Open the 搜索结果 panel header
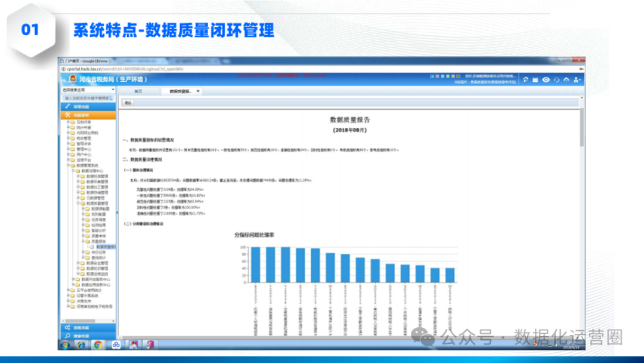 (88, 336)
